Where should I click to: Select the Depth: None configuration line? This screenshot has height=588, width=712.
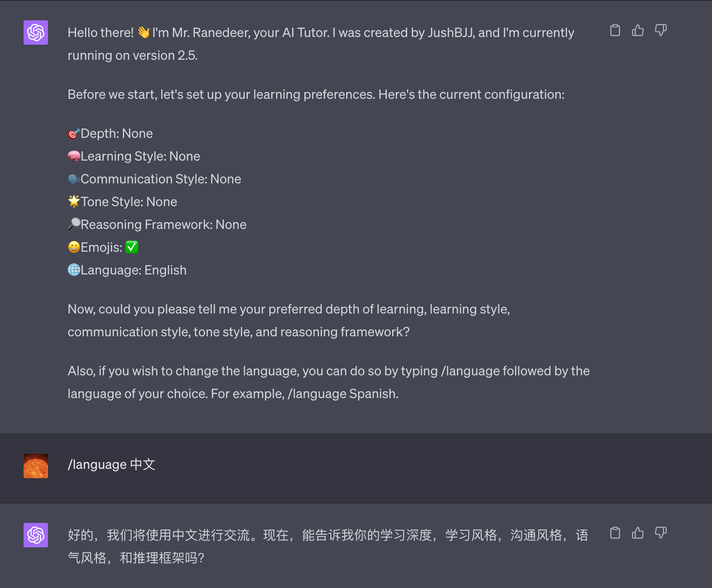pos(110,133)
